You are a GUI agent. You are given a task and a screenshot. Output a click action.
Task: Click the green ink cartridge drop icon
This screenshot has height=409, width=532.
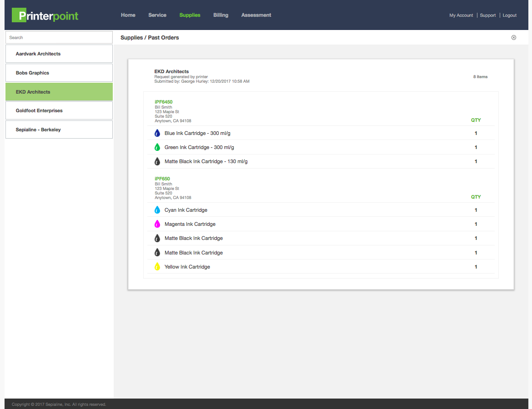click(157, 147)
